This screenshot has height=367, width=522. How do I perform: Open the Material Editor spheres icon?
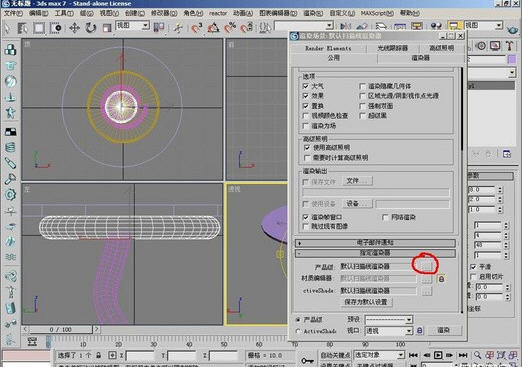click(x=436, y=26)
